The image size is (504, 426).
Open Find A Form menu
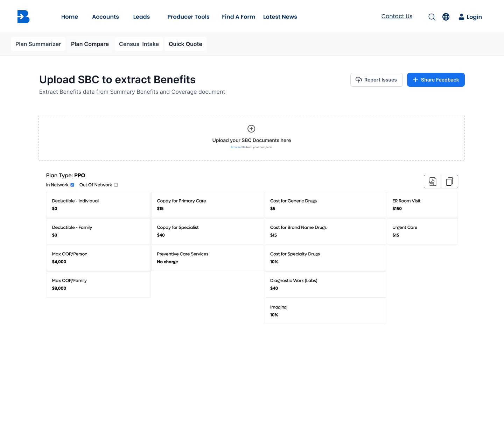point(238,17)
